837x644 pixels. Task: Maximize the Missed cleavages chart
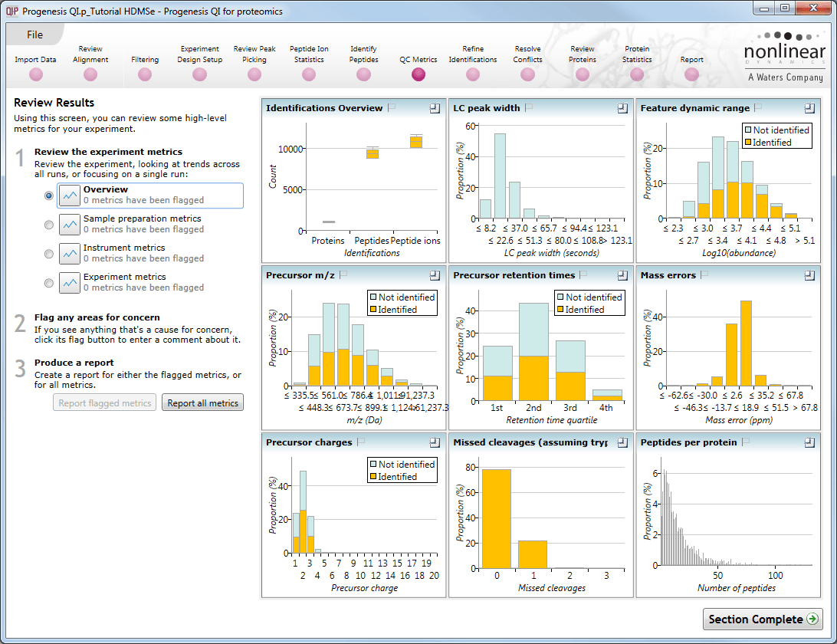[x=622, y=442]
